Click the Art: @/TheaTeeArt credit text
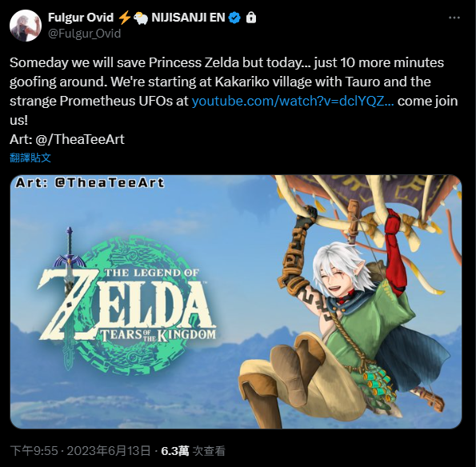Viewport: 476px width, 467px height. pos(67,140)
